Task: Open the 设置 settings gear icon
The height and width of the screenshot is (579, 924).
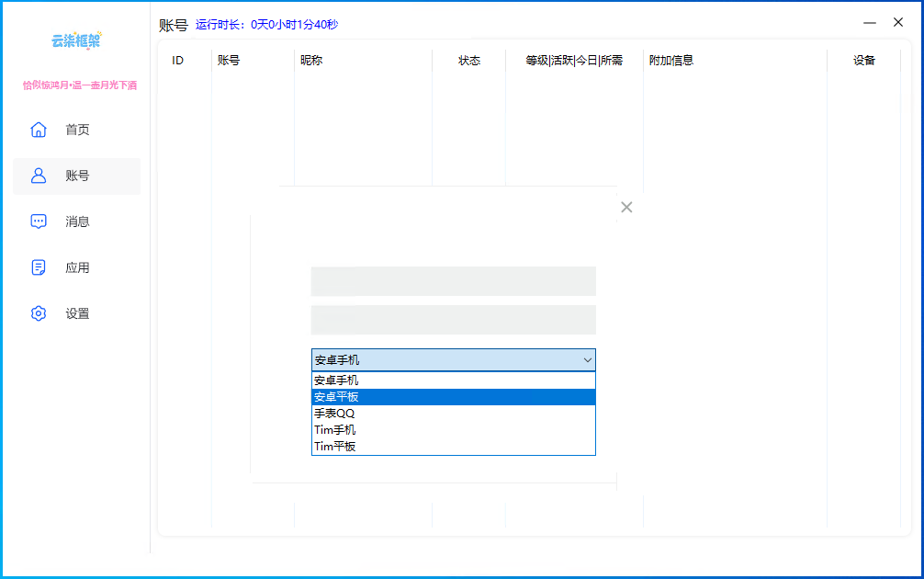Action: [x=38, y=313]
